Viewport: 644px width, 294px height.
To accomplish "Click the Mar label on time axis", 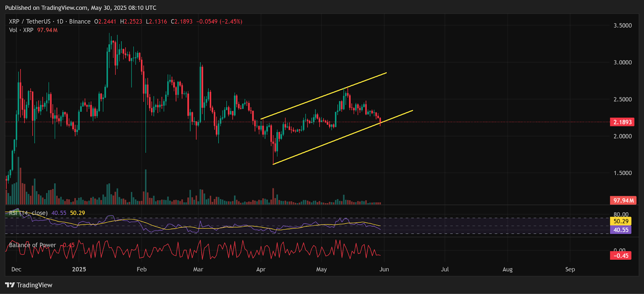I will (198, 269).
